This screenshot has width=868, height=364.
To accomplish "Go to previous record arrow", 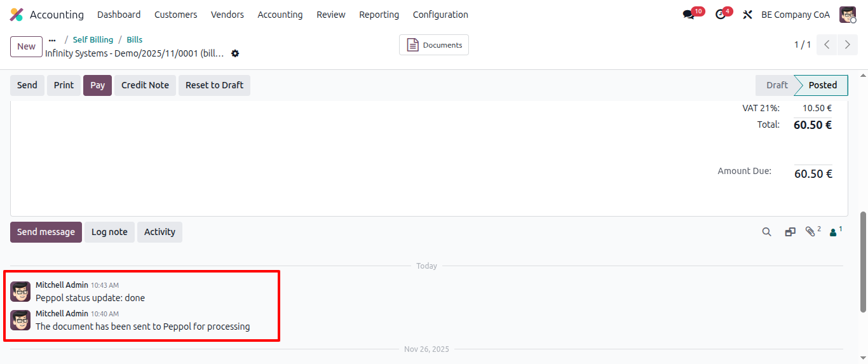I will (x=827, y=44).
